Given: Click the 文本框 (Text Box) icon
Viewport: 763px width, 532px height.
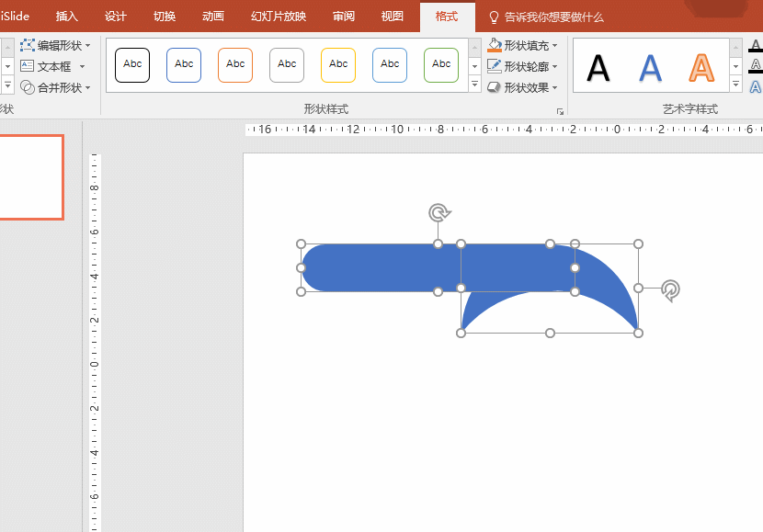Looking at the screenshot, I should (x=28, y=66).
